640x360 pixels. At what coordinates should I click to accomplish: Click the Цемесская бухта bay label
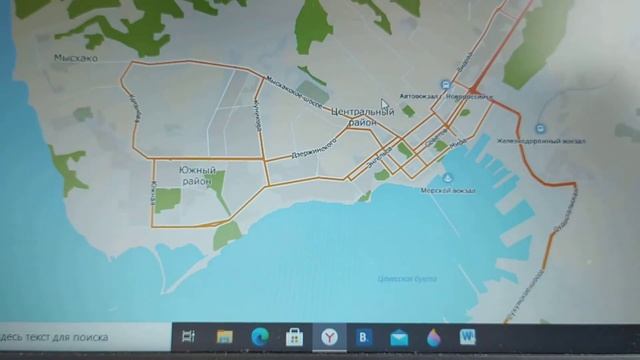407,279
